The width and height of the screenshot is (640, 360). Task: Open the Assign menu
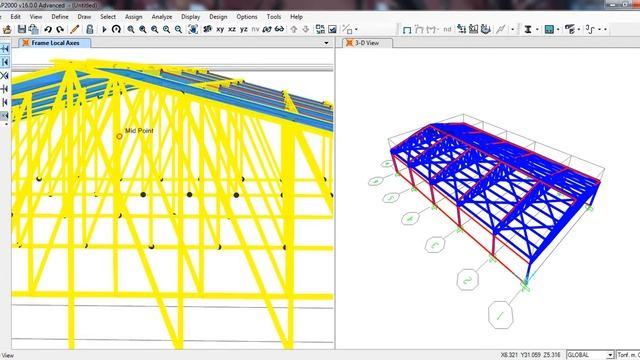133,17
